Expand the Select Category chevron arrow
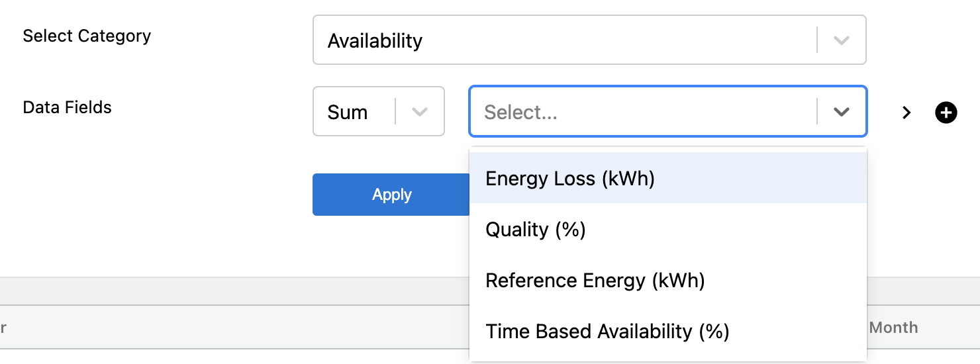 pos(841,40)
